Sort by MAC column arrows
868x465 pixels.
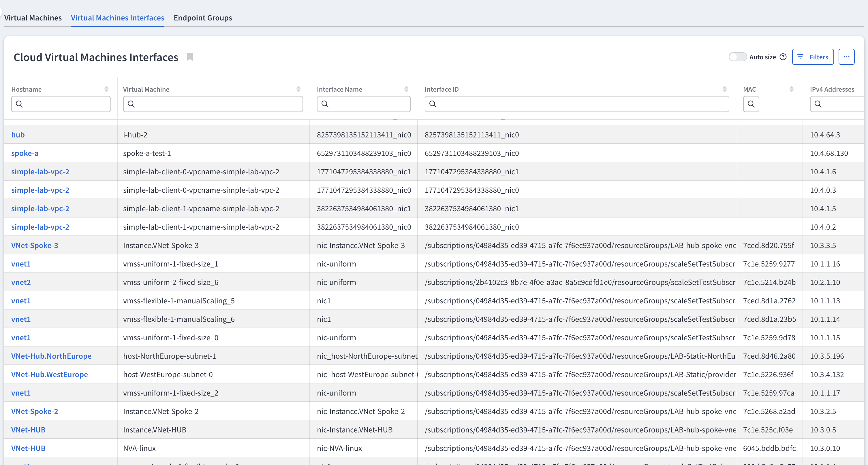[792, 89]
